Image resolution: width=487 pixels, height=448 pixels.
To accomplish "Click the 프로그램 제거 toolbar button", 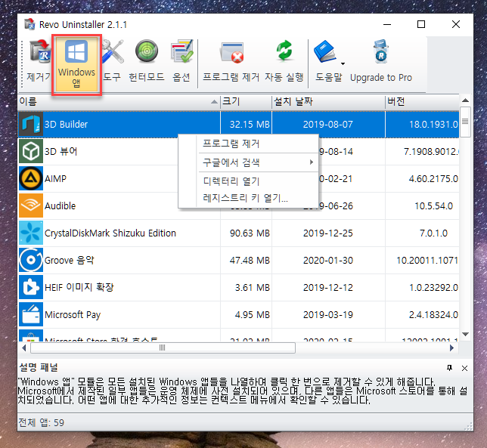I will coord(231,62).
